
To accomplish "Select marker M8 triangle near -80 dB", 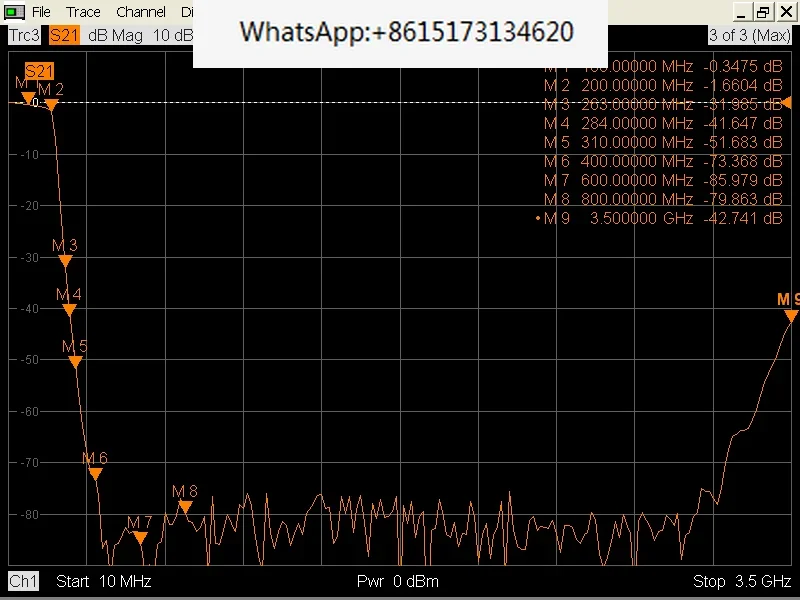I will pos(185,507).
